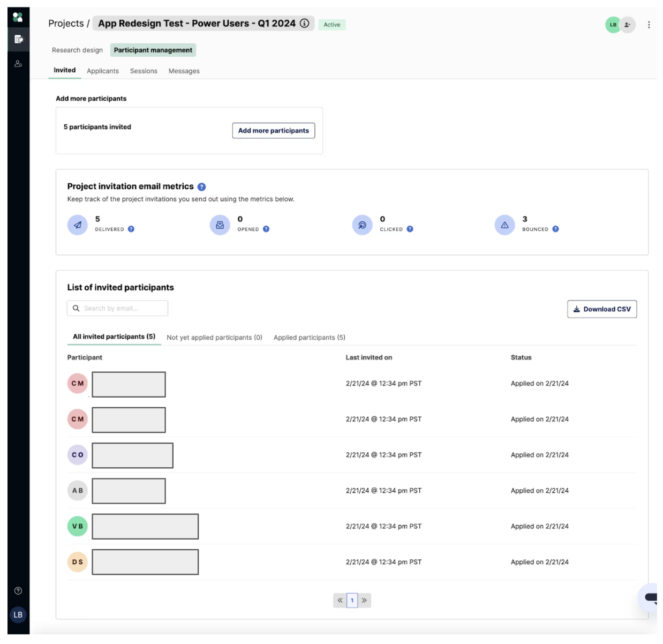
Task: Click the Clicked cursor icon
Action: pyautogui.click(x=362, y=225)
